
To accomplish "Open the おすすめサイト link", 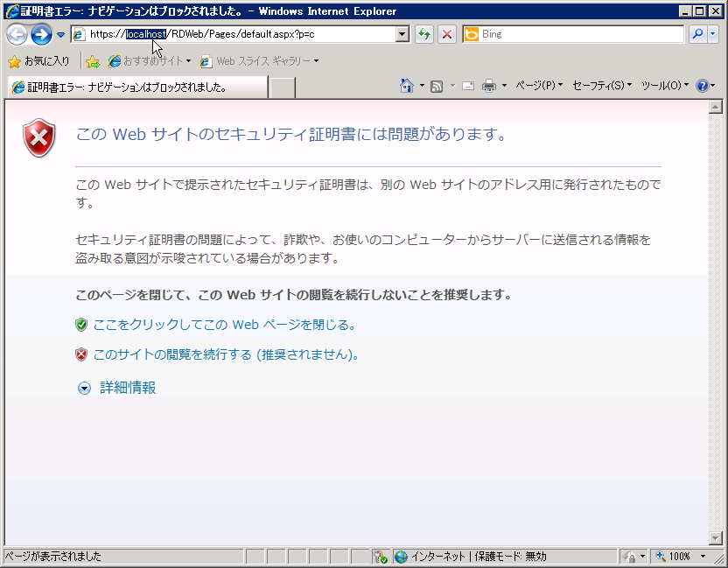I will pos(149,61).
